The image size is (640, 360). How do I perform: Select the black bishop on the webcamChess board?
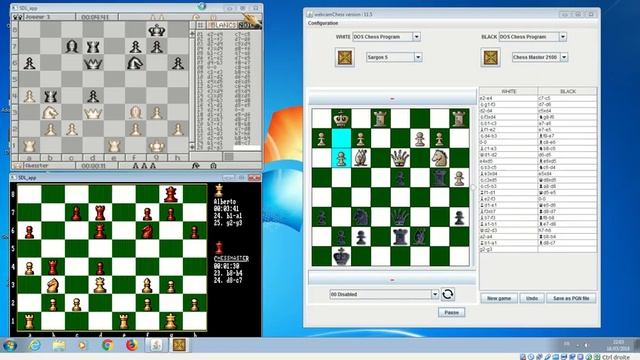point(420,237)
